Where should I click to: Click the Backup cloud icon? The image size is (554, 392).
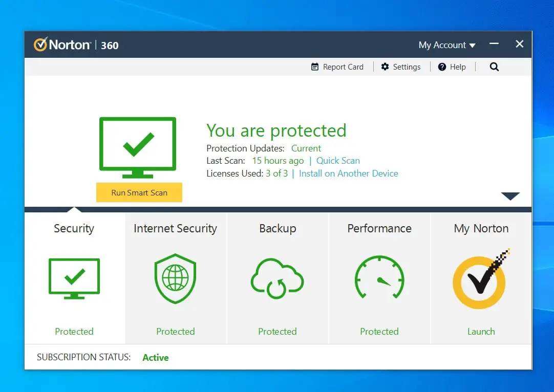(277, 279)
